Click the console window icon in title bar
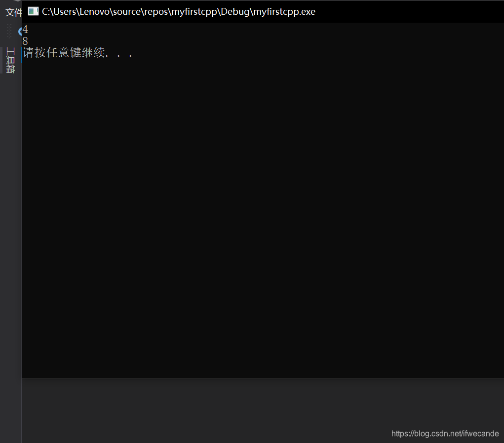Screen dimensions: 504x443 [x=33, y=11]
